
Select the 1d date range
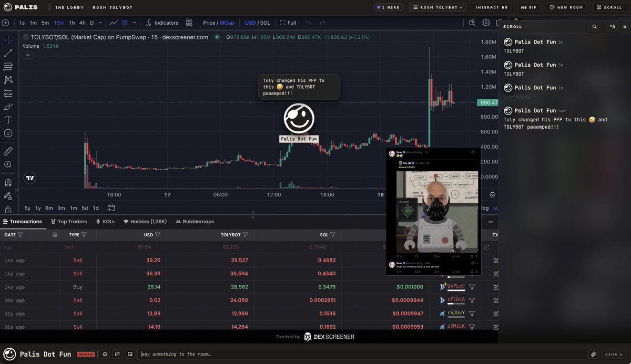point(96,208)
